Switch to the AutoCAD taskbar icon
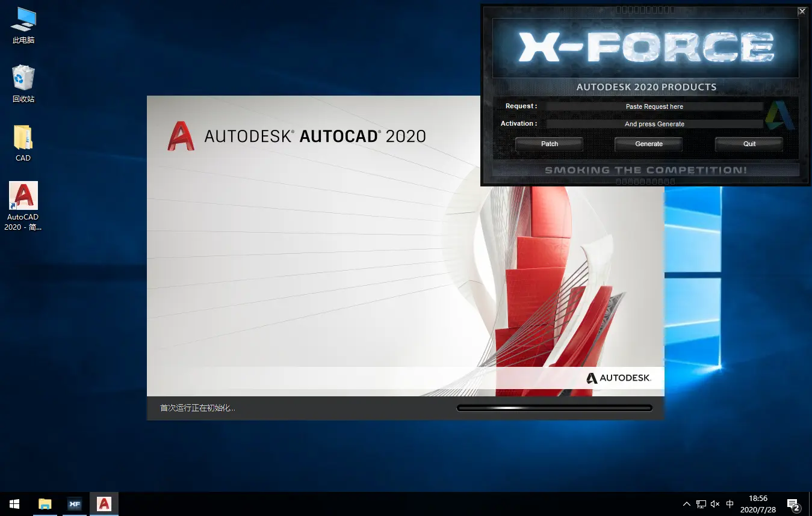 click(x=104, y=504)
